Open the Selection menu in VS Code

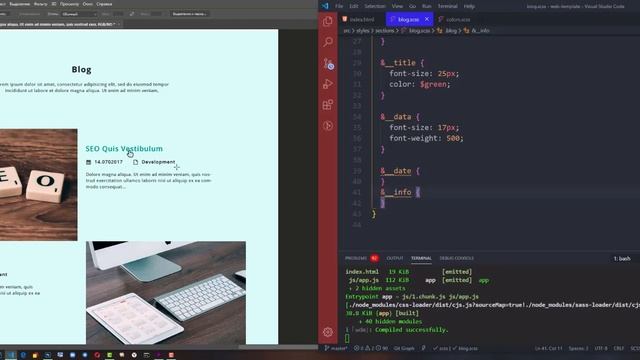375,6
